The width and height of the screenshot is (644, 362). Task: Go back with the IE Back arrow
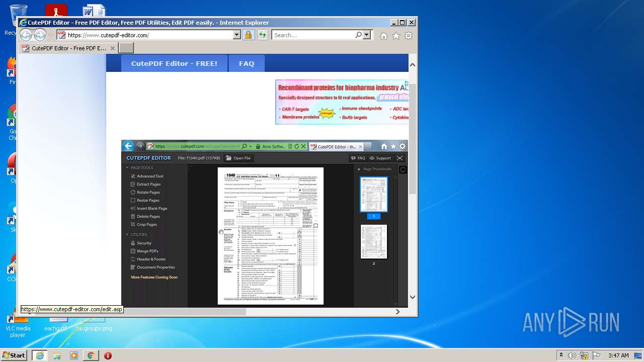pyautogui.click(x=26, y=35)
